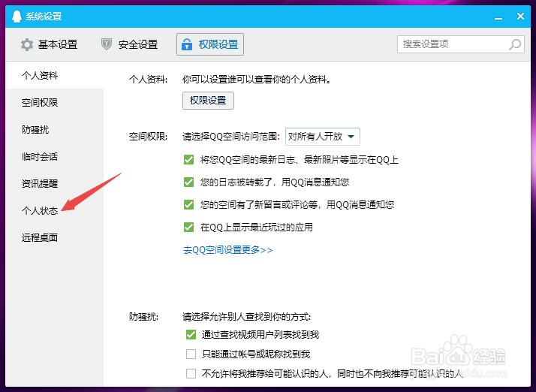Screen dimensions: 536x392
Task: Click the 请选择允许别人查找到你的方式 label
Action: [246, 317]
